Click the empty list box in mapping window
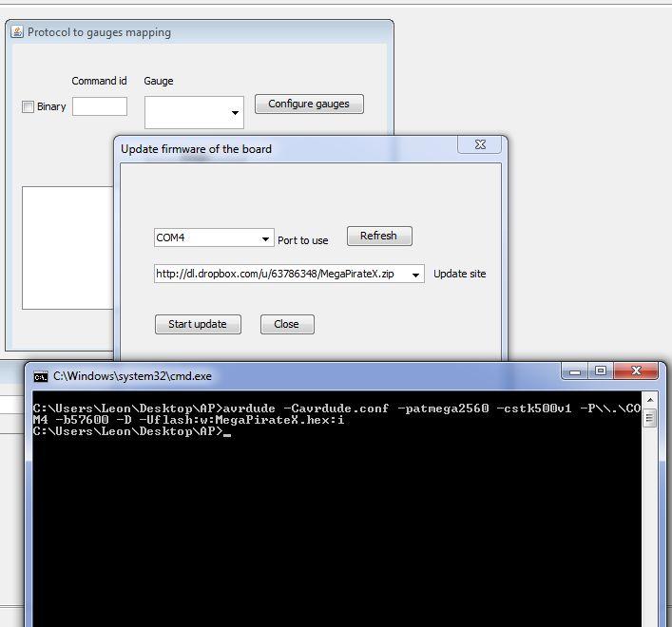672x627 pixels. (x=67, y=247)
